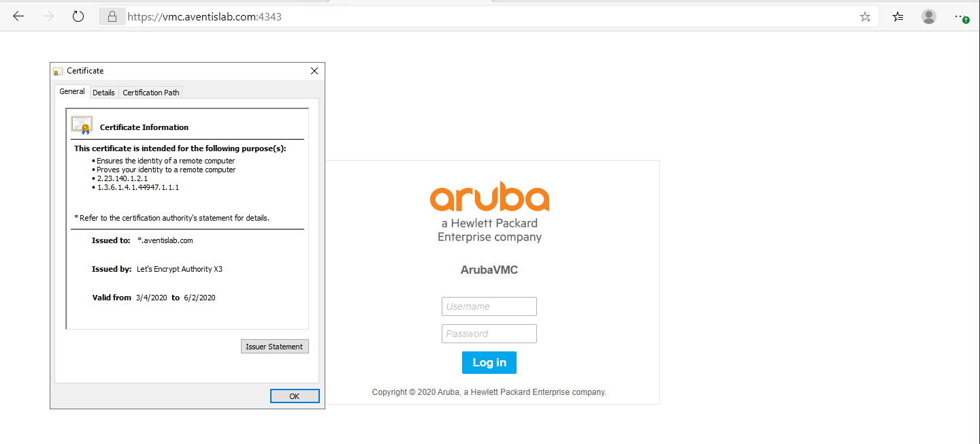Viewport: 980px width, 444px height.
Task: Navigate back using the browser back arrow
Action: (18, 16)
